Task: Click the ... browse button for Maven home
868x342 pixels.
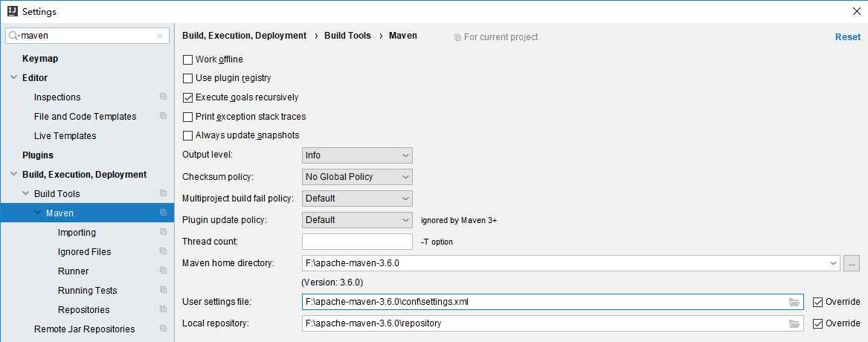Action: coord(852,263)
